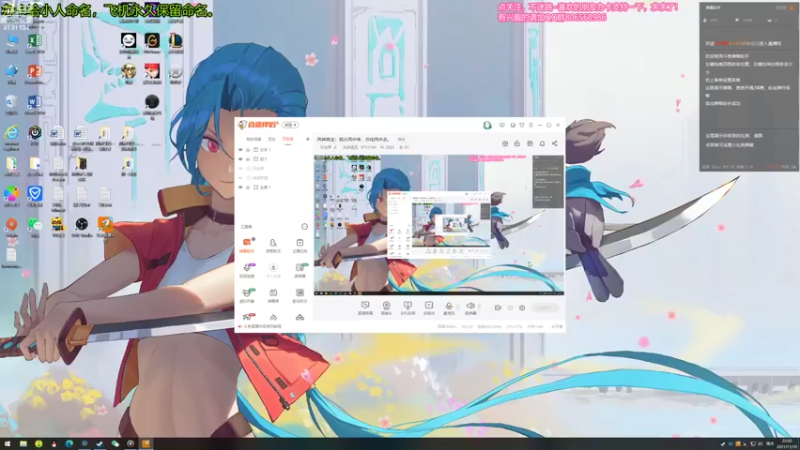This screenshot has height=450, width=800.
Task: Open the Word desktop shortcut
Action: click(x=35, y=105)
